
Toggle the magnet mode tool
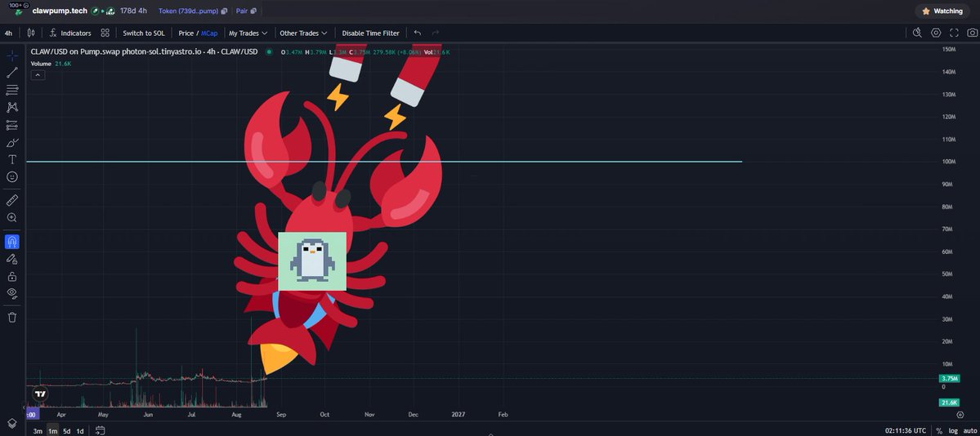pyautogui.click(x=12, y=242)
